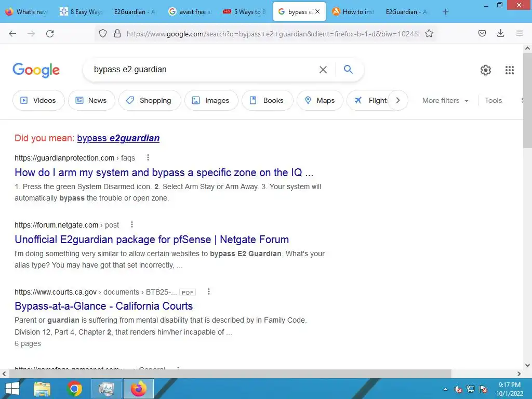Viewport: 532px width, 399px height.
Task: Open the taskbar clock showing 9:17 PM
Action: [509, 389]
